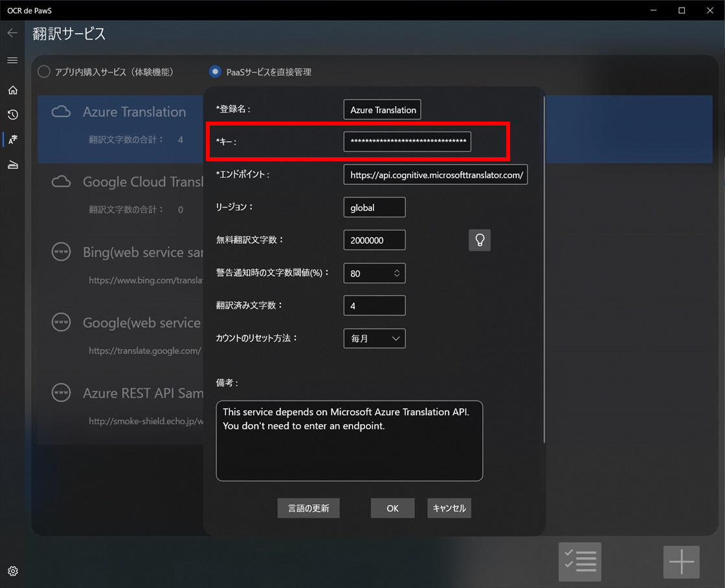Select アプリ内購入サービス radio option
Viewport: 725px width, 588px height.
pyautogui.click(x=44, y=72)
